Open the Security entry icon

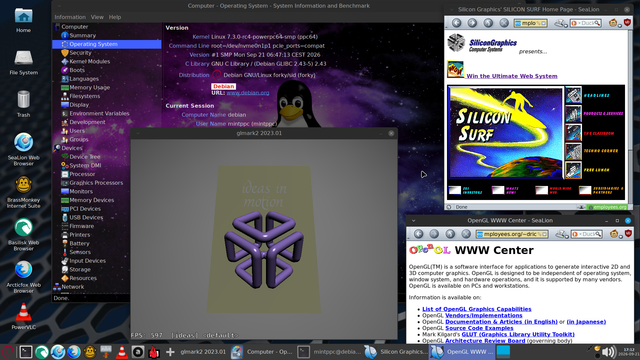[64, 53]
